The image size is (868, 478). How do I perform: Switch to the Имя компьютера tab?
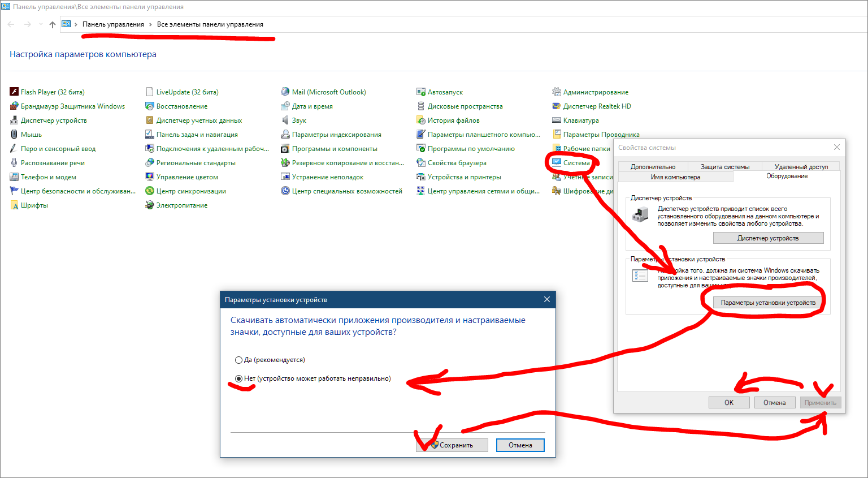click(x=675, y=177)
